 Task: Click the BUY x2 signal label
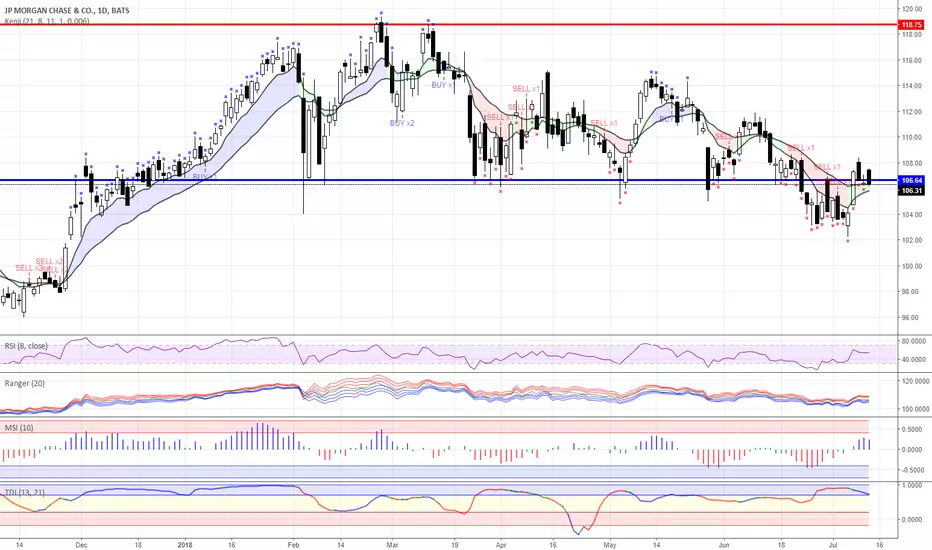pos(402,123)
